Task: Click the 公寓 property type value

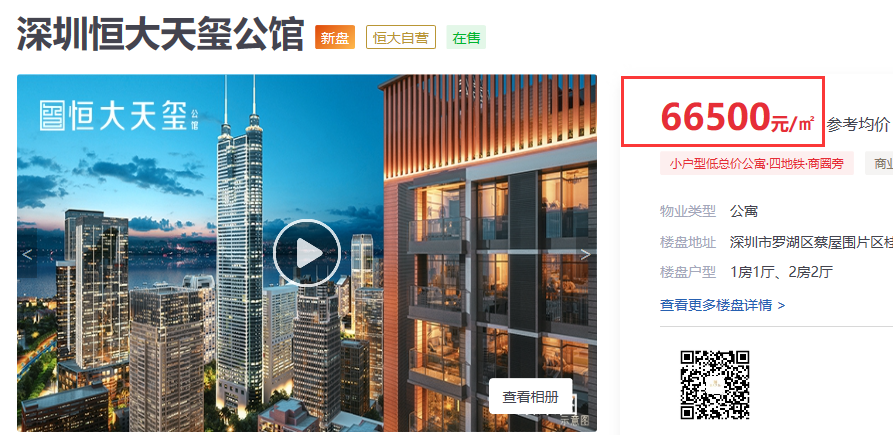Action: [x=744, y=211]
